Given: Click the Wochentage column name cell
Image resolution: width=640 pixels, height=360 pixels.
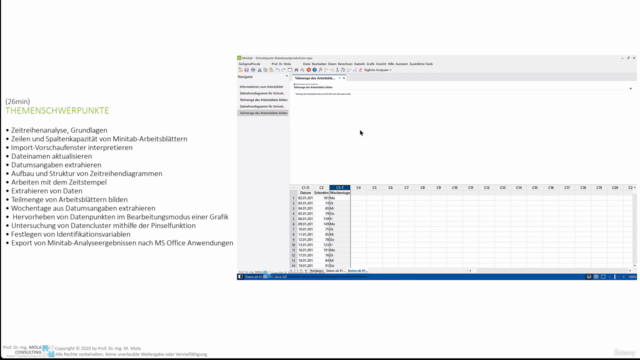Looking at the screenshot, I should (340, 193).
